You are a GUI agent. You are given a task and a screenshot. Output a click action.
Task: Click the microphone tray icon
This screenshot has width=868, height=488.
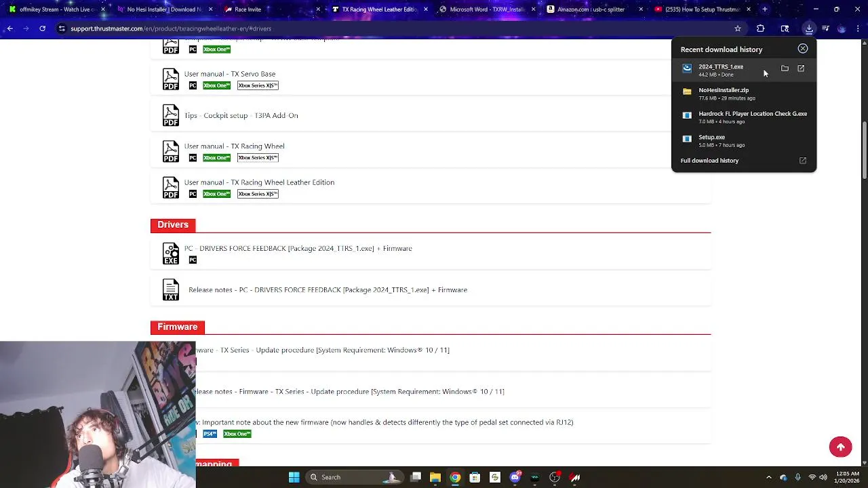pos(797,477)
